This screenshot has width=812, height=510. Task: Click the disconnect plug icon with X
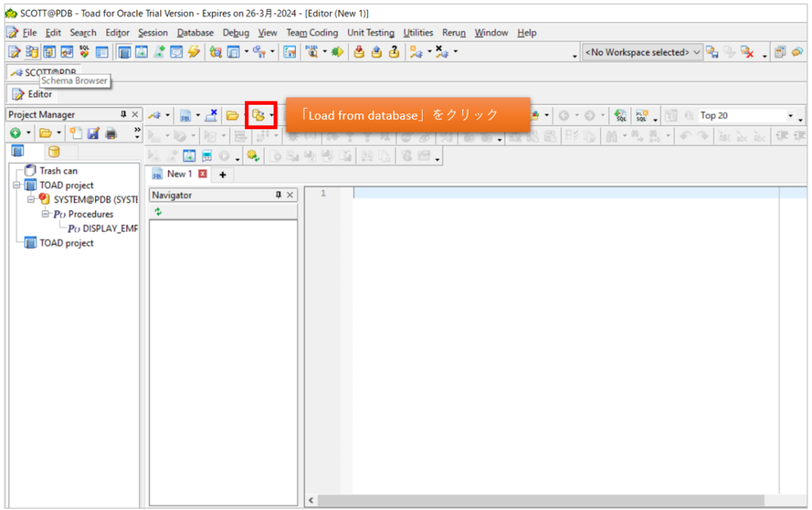click(x=442, y=52)
